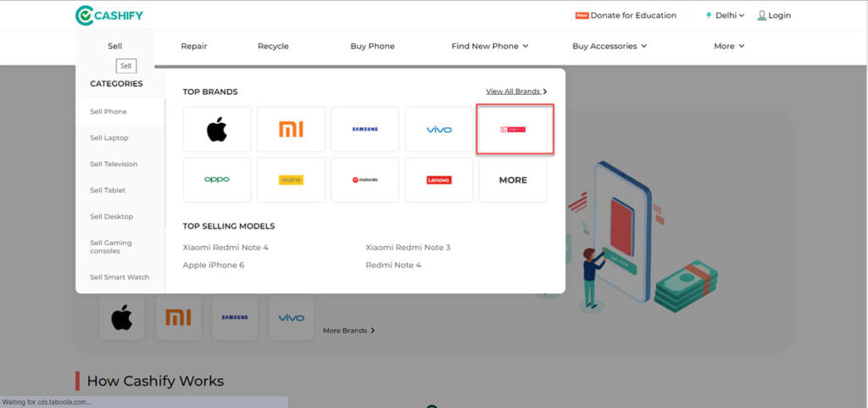Click the TOP SELLING MODELS heading
The width and height of the screenshot is (868, 408).
coord(229,226)
